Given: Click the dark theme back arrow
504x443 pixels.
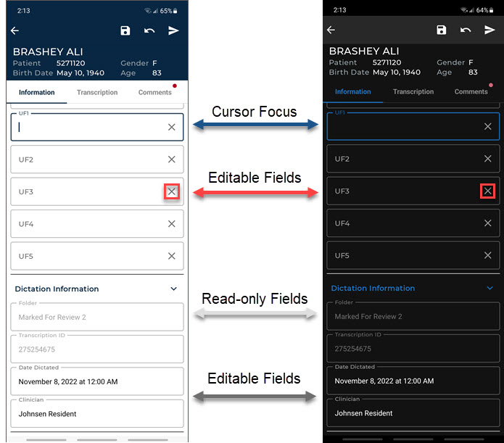Looking at the screenshot, I should (331, 30).
